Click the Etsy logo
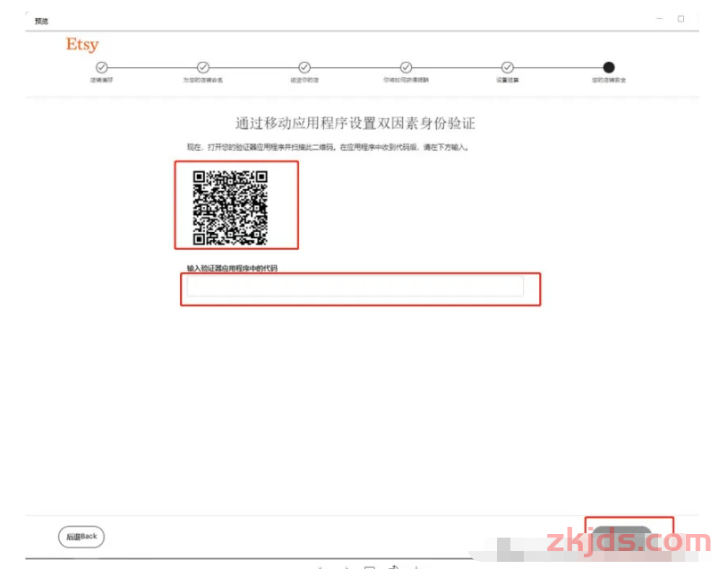The height and width of the screenshot is (569, 728). [x=82, y=45]
